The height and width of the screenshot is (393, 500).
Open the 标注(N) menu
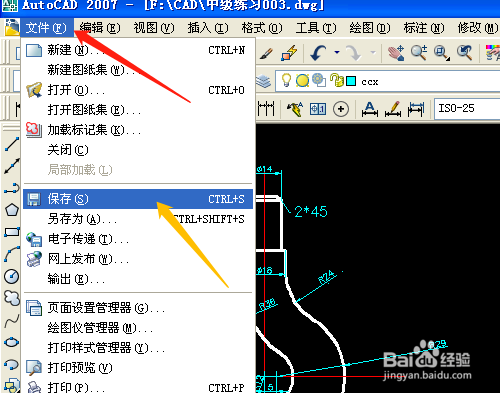click(x=424, y=28)
